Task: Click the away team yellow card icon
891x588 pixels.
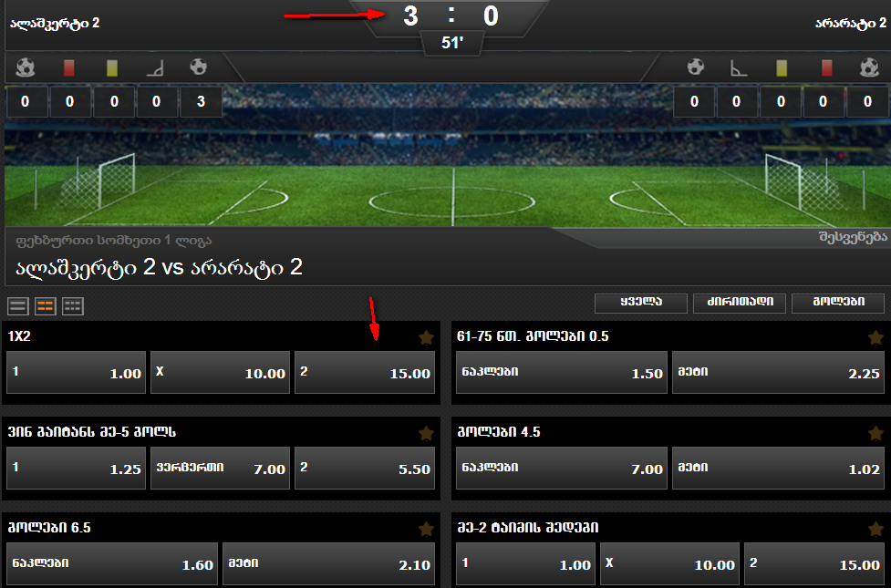Action: pos(782,68)
